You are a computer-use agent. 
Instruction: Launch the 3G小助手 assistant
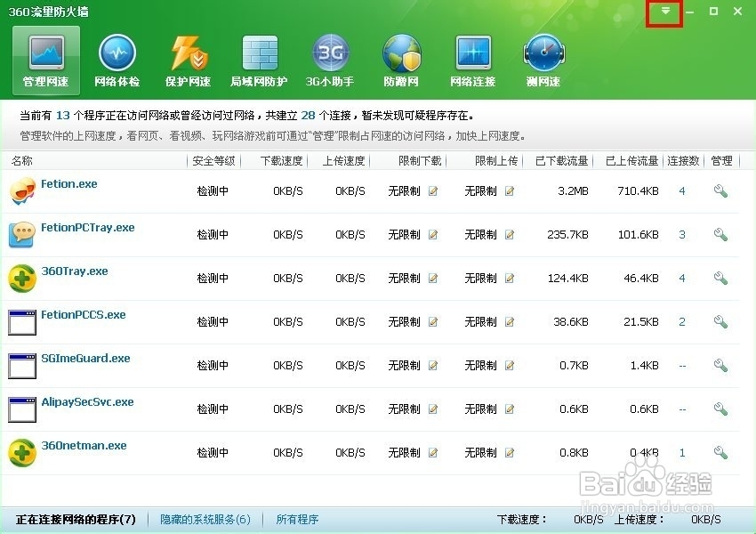click(330, 58)
